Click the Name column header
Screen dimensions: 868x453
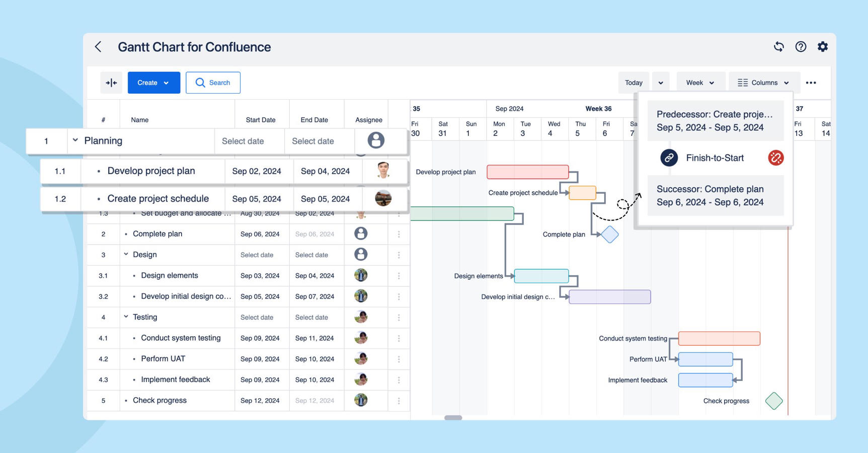139,120
